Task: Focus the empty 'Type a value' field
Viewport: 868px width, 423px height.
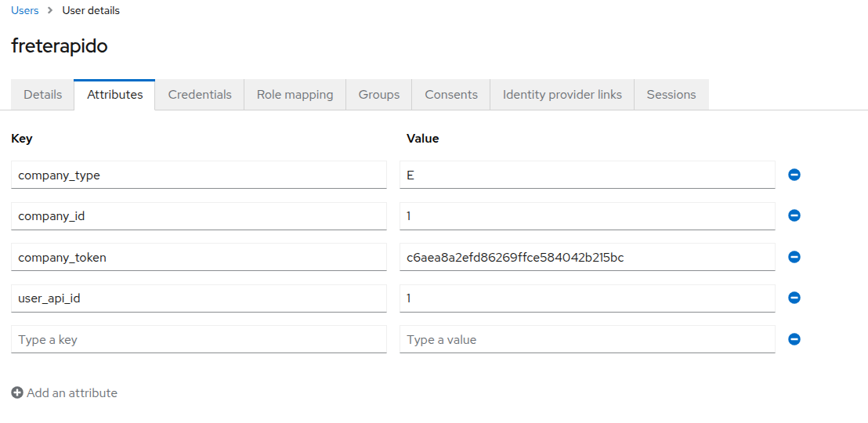Action: tap(587, 339)
